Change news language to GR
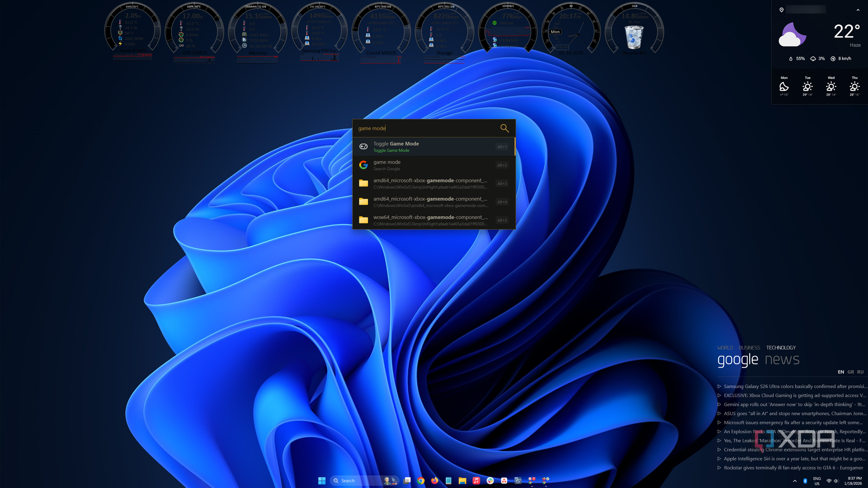The width and height of the screenshot is (868, 488). 850,371
